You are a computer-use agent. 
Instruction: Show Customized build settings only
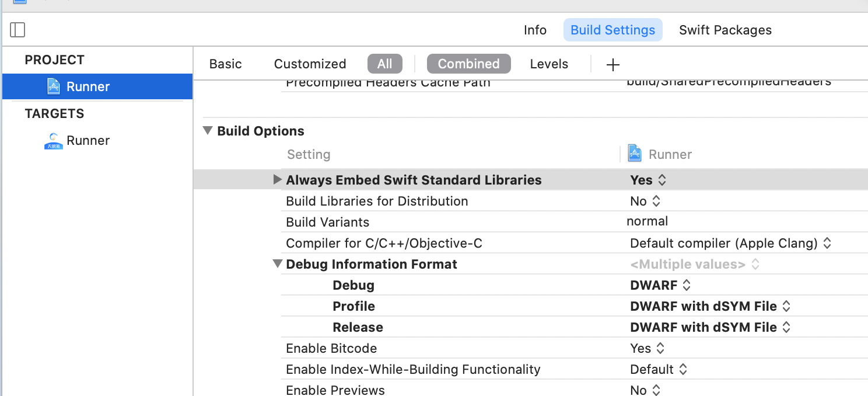pos(310,64)
